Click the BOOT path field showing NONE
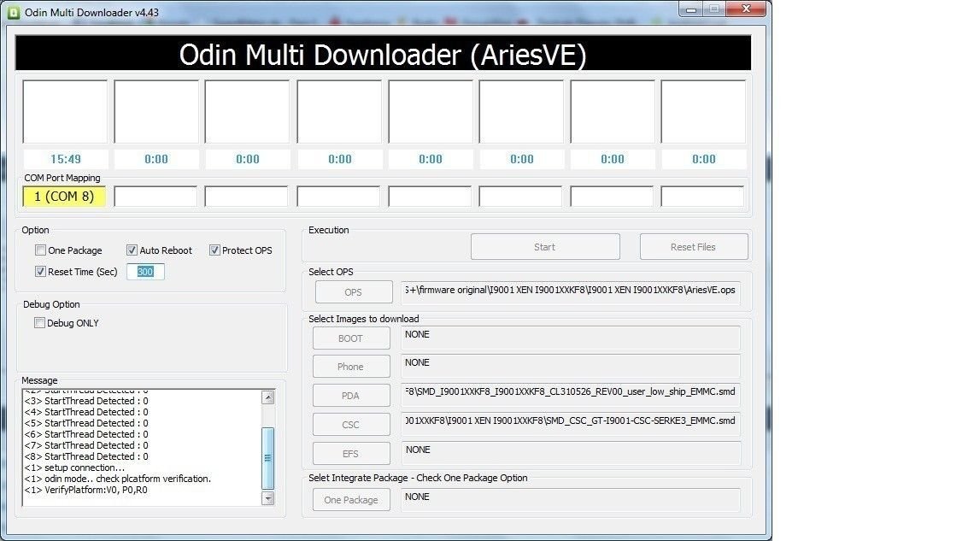The width and height of the screenshot is (980, 541). coord(571,338)
